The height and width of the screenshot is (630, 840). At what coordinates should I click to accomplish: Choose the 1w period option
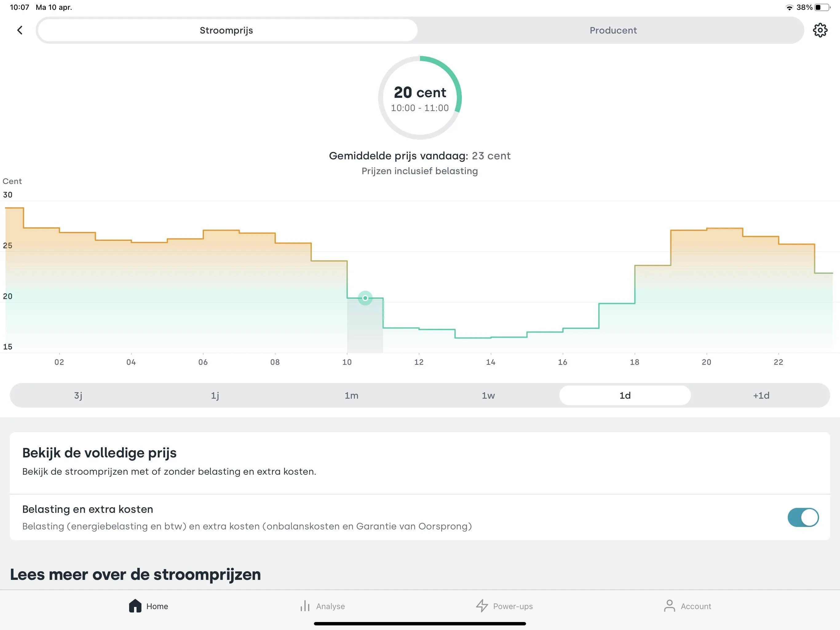coord(488,396)
